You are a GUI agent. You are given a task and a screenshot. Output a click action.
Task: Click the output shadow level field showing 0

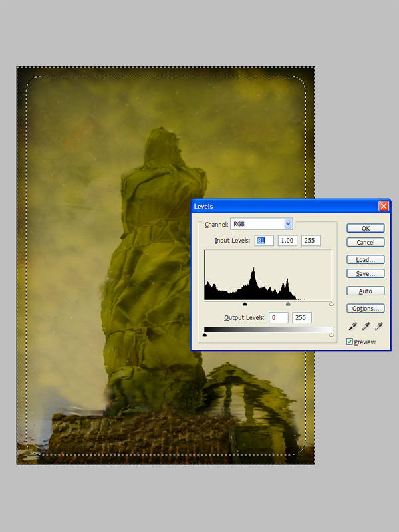(x=278, y=318)
